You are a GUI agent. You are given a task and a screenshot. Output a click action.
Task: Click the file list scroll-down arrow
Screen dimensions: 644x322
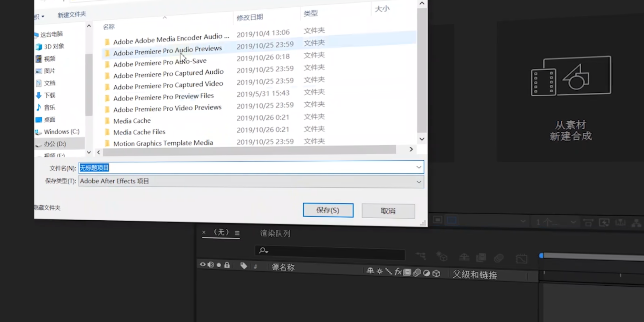422,139
